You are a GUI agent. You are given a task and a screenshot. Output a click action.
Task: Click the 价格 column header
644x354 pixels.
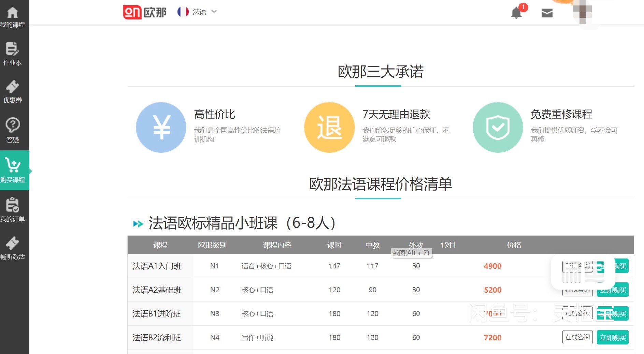tap(514, 245)
